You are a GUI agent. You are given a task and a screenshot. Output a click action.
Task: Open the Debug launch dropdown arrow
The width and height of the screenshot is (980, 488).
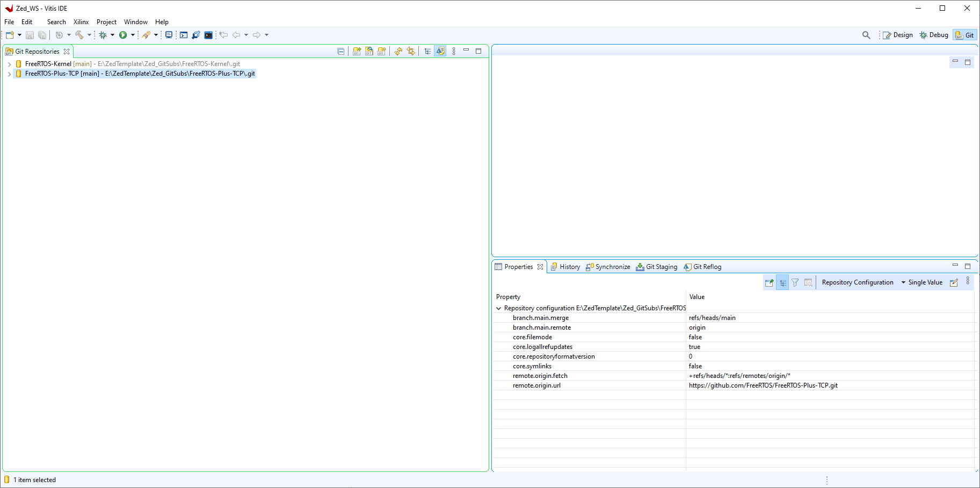point(112,35)
